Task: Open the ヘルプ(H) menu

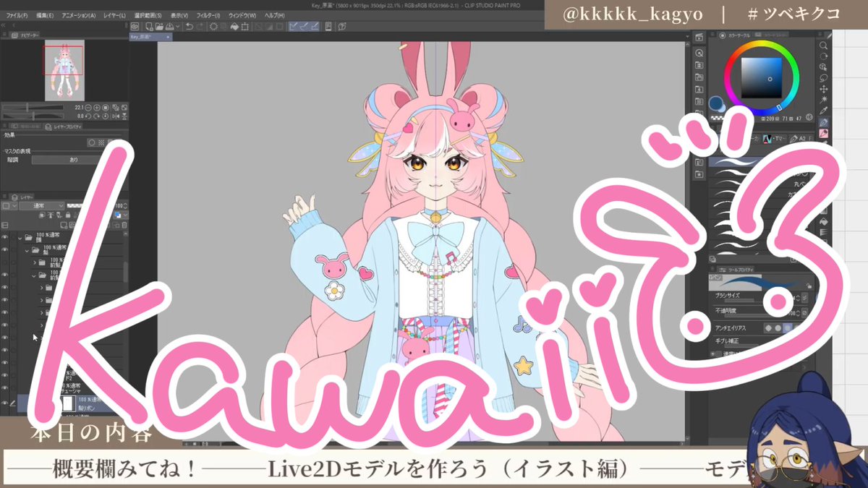Action: pos(275,14)
